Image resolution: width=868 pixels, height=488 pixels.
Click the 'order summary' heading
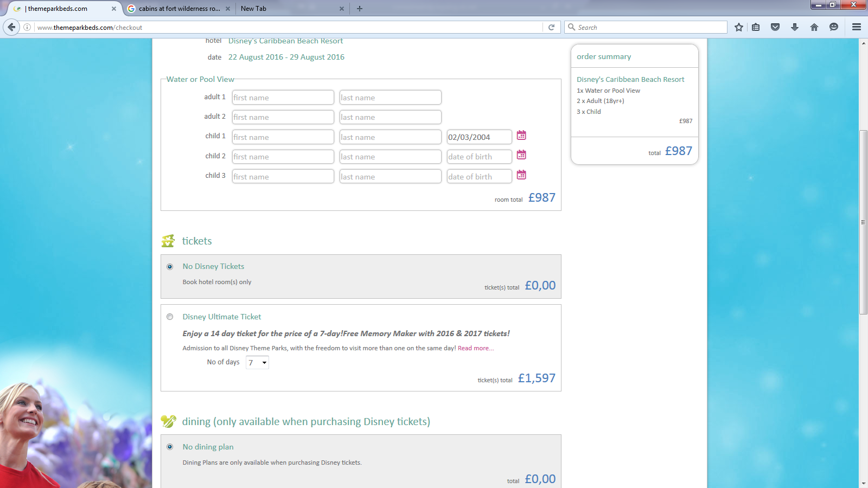click(604, 56)
